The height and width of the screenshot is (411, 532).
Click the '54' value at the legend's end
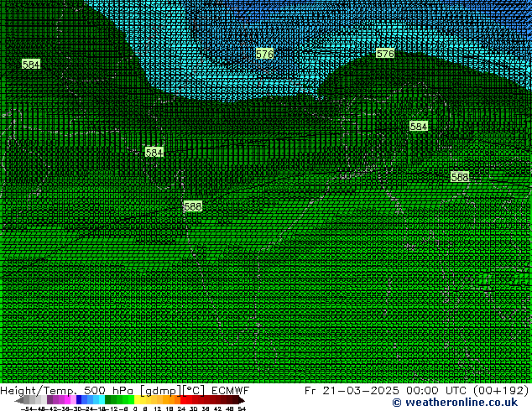[242, 408]
